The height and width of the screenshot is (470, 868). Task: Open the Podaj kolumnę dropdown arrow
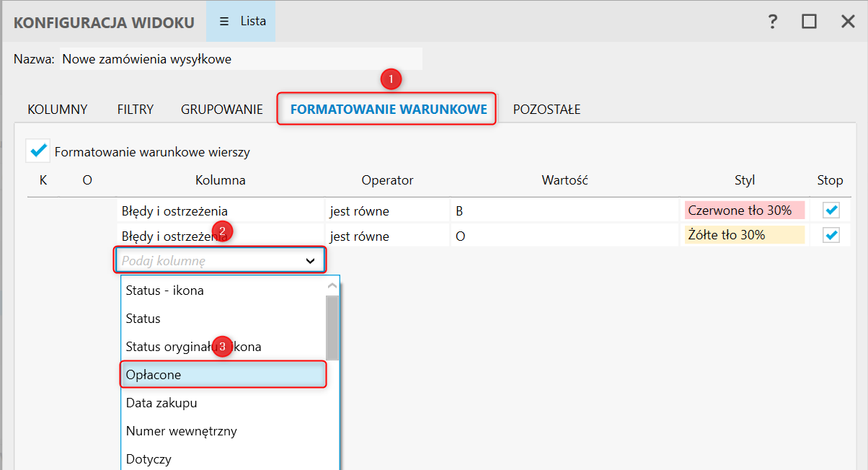click(x=310, y=260)
